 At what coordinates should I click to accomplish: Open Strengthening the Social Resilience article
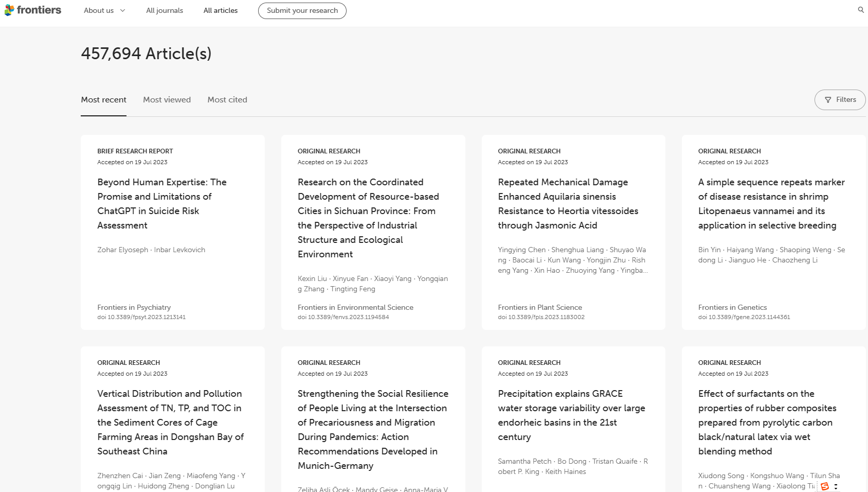pyautogui.click(x=373, y=430)
